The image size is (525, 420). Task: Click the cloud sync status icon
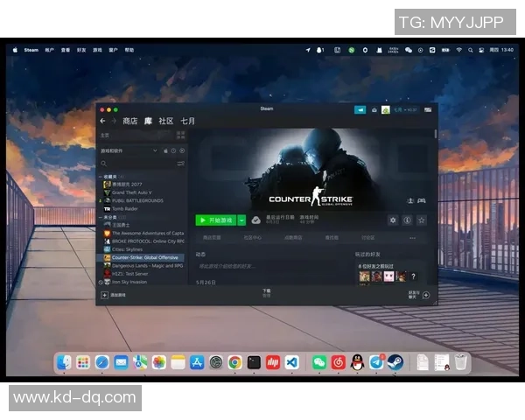(256, 220)
